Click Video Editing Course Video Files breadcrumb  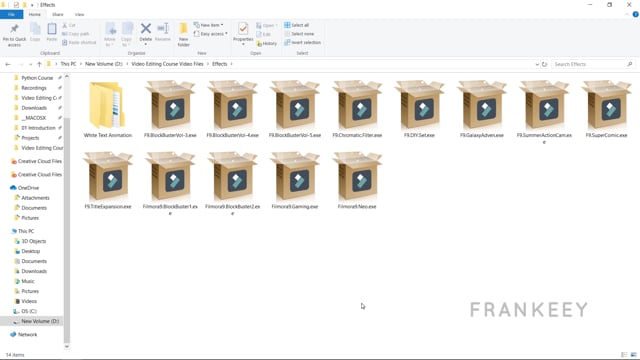[167, 64]
